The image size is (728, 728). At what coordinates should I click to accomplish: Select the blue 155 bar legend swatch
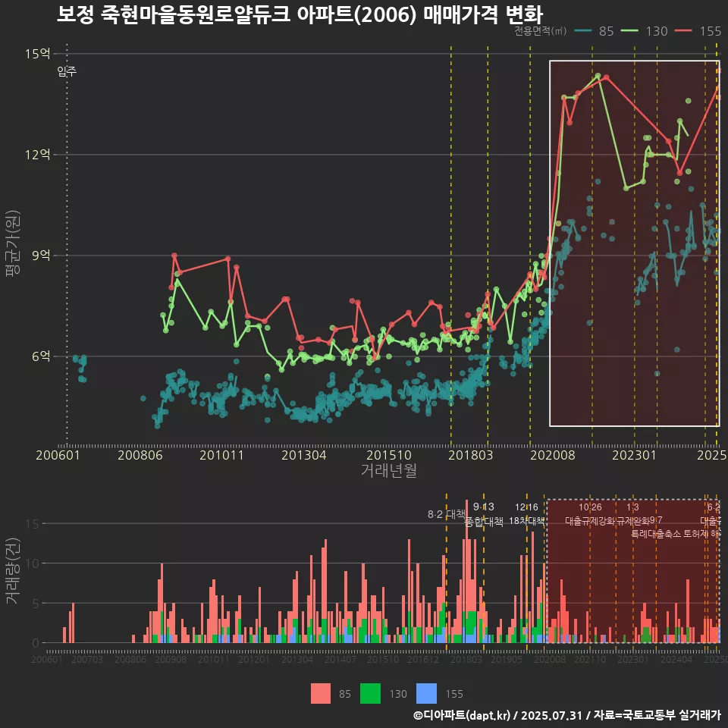tap(427, 694)
